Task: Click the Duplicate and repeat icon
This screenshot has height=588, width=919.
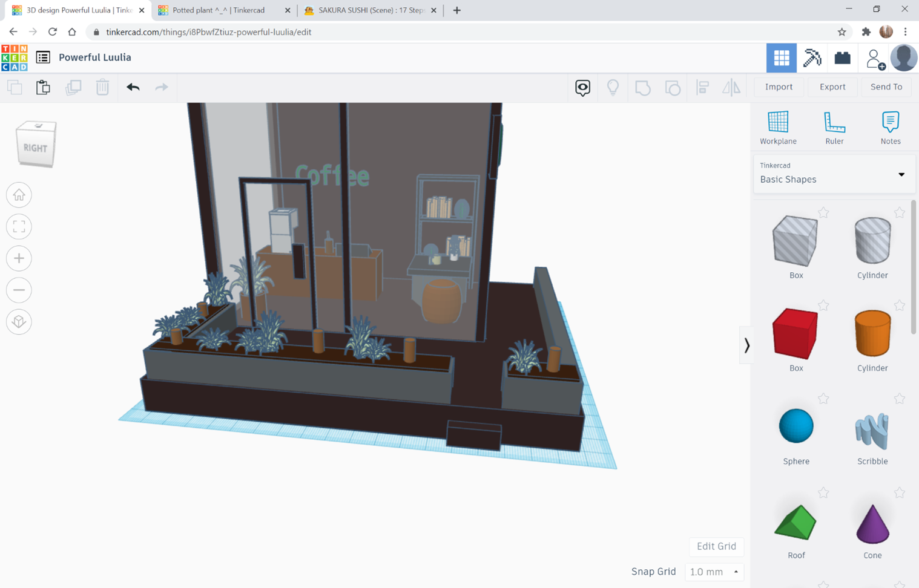Action: pos(73,87)
